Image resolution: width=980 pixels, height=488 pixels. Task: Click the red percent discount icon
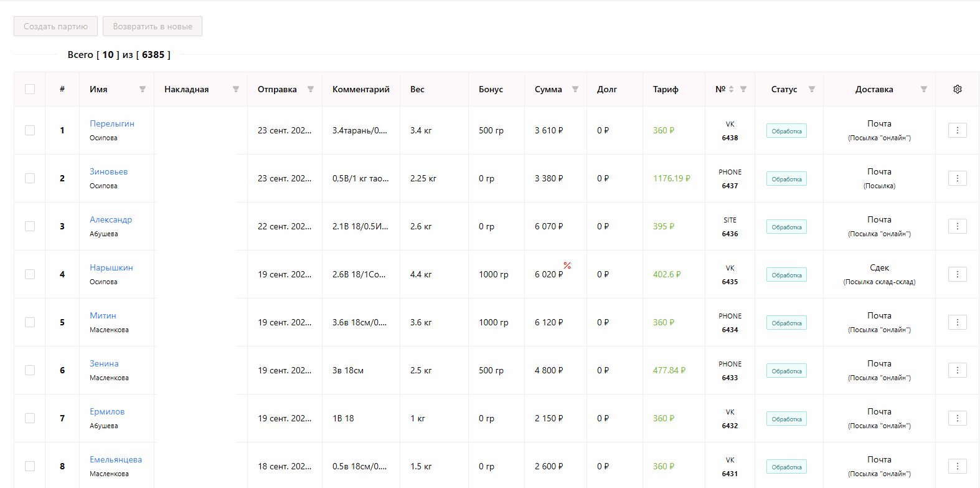pos(567,266)
